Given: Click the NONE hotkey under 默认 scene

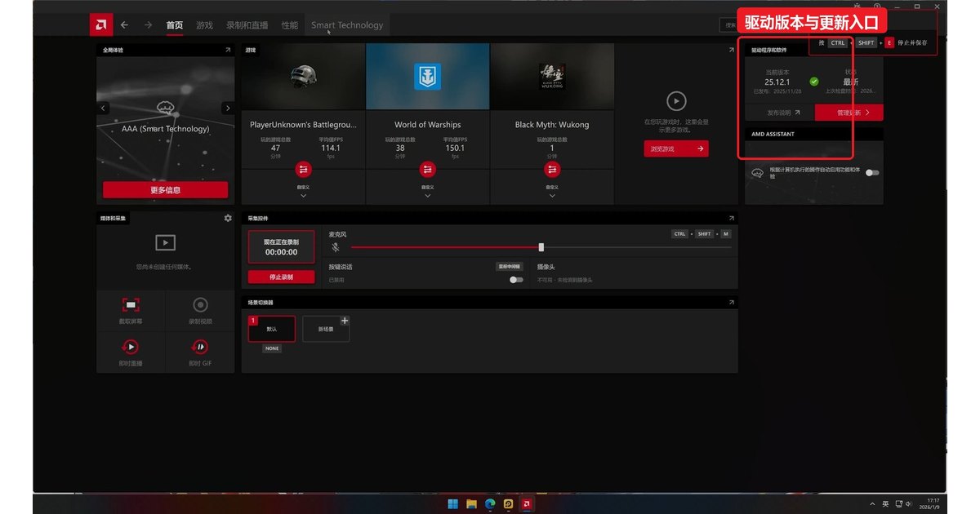Looking at the screenshot, I should (x=272, y=348).
